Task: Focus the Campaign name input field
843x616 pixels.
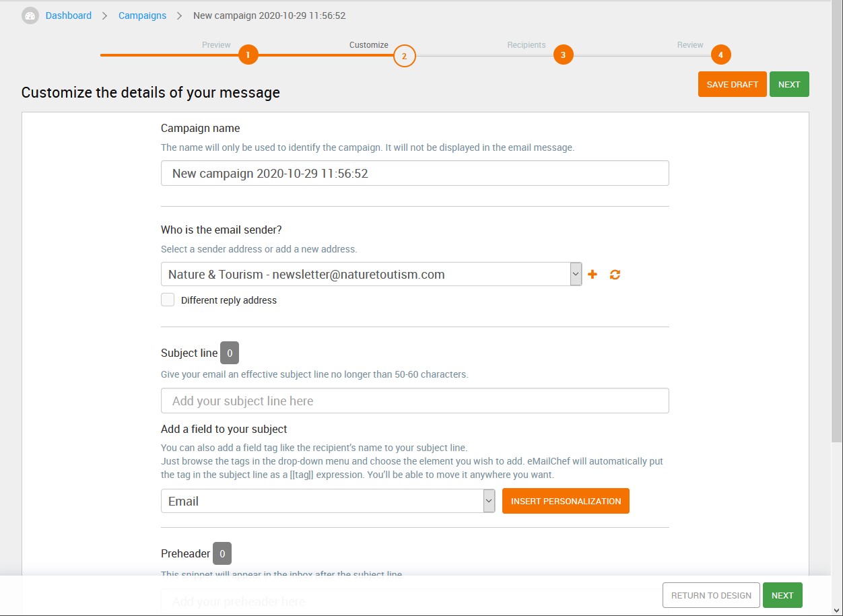Action: click(415, 173)
